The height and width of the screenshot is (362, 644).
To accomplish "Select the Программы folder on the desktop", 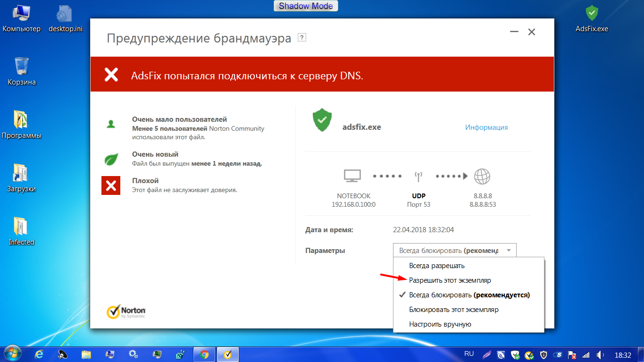I will [x=22, y=125].
